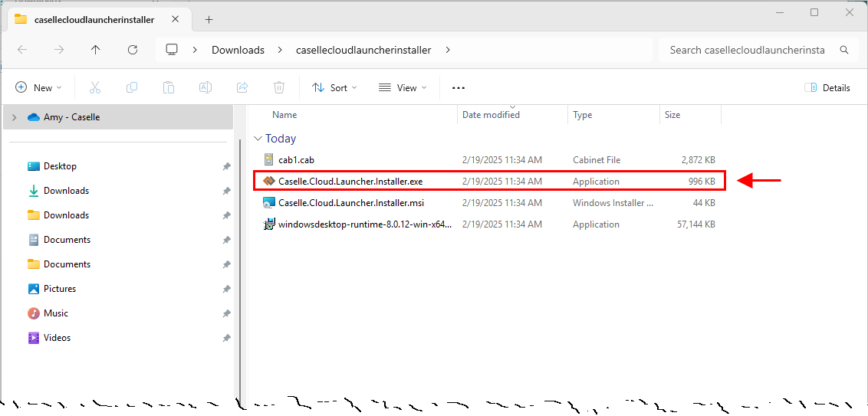Click the cab1.cab file icon
The height and width of the screenshot is (416, 868).
point(268,160)
